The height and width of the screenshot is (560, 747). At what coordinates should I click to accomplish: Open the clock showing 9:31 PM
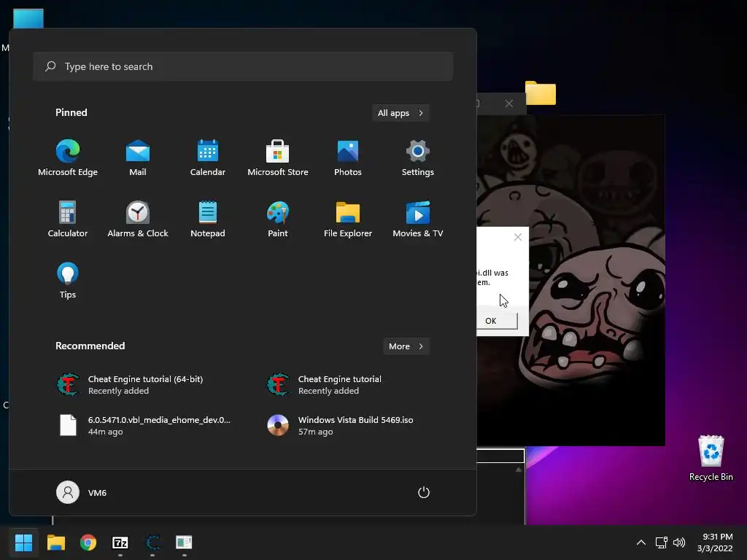pyautogui.click(x=715, y=542)
